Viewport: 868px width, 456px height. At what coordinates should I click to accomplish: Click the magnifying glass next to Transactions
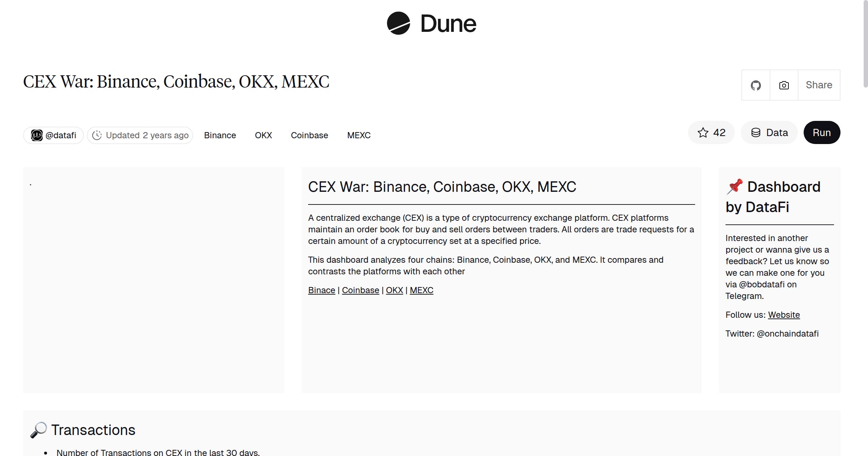point(39,430)
